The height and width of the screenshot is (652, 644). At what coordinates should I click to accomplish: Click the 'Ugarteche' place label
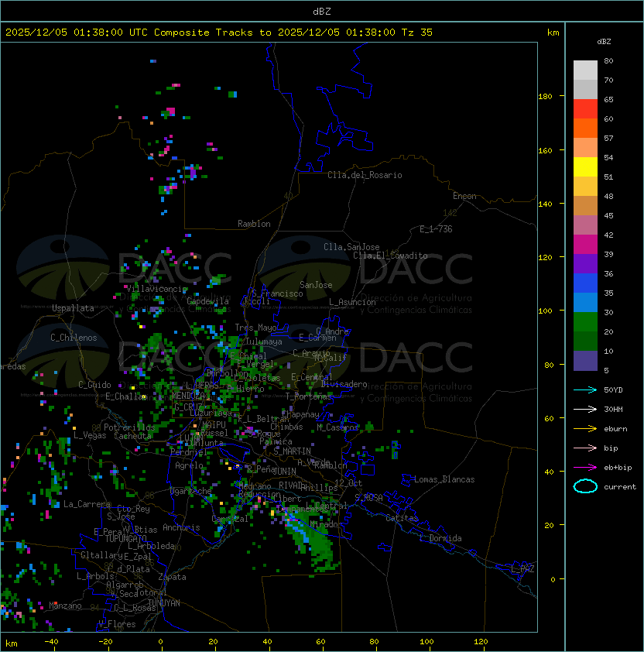(191, 492)
